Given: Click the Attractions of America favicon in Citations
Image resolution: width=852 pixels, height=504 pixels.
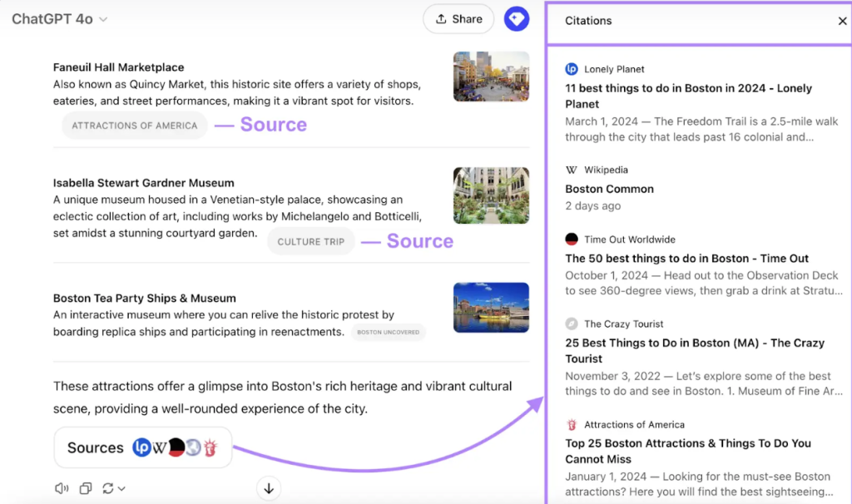Looking at the screenshot, I should tap(571, 425).
